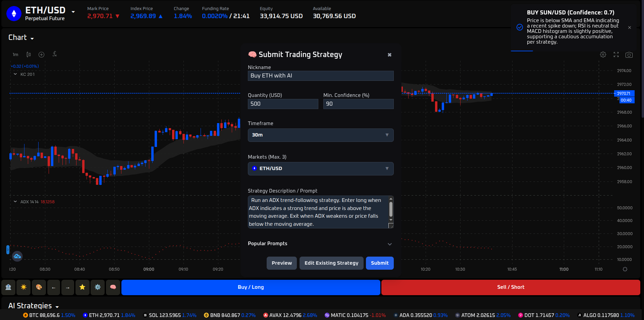This screenshot has width=644, height=320.
Task: Click the left arrow icon in bottom toolbar
Action: 53,287
